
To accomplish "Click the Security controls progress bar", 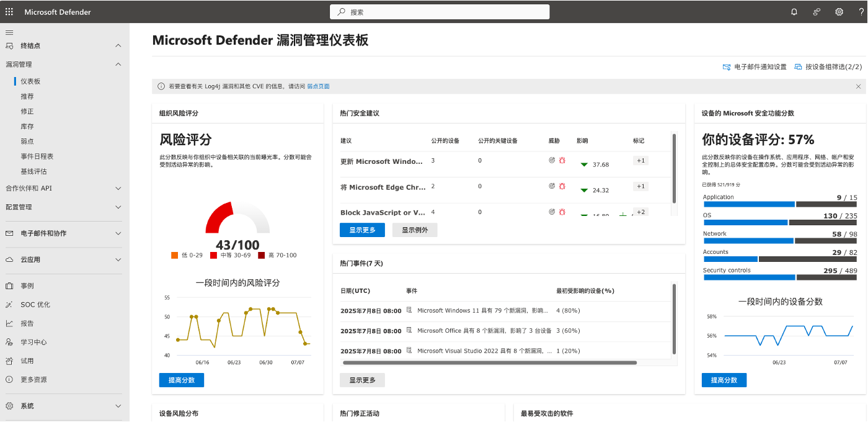I will pos(780,277).
